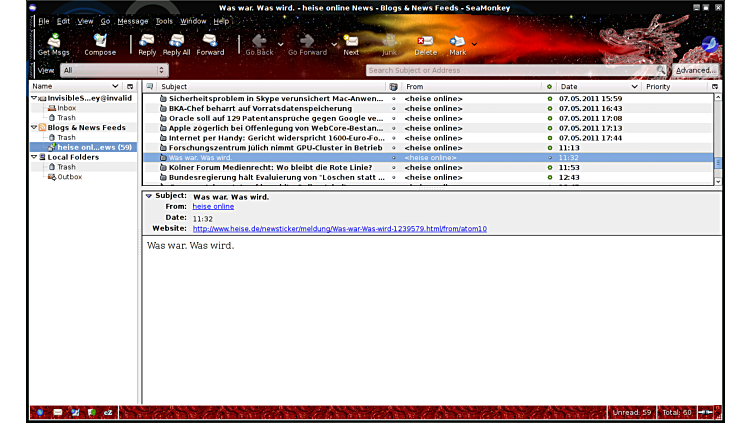752x423 pixels.
Task: Toggle the online/offline icon in status bar
Action: click(705, 412)
